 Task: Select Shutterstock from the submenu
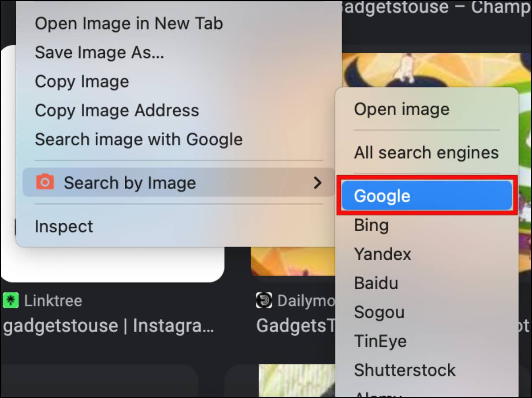(405, 370)
